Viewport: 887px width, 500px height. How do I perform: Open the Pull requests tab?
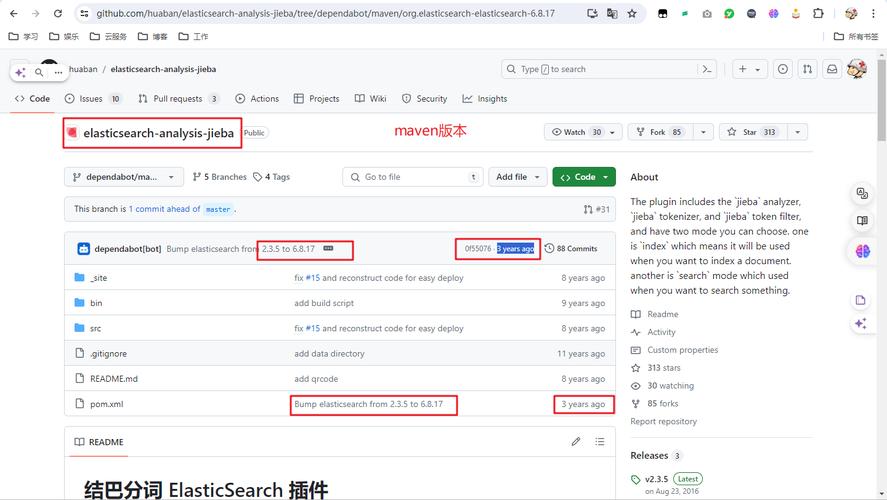(x=178, y=98)
